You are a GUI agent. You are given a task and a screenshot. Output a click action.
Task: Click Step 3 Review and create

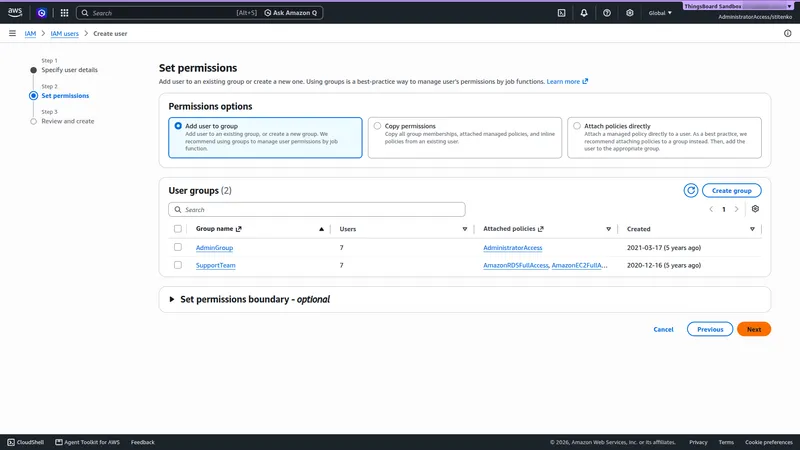click(67, 121)
